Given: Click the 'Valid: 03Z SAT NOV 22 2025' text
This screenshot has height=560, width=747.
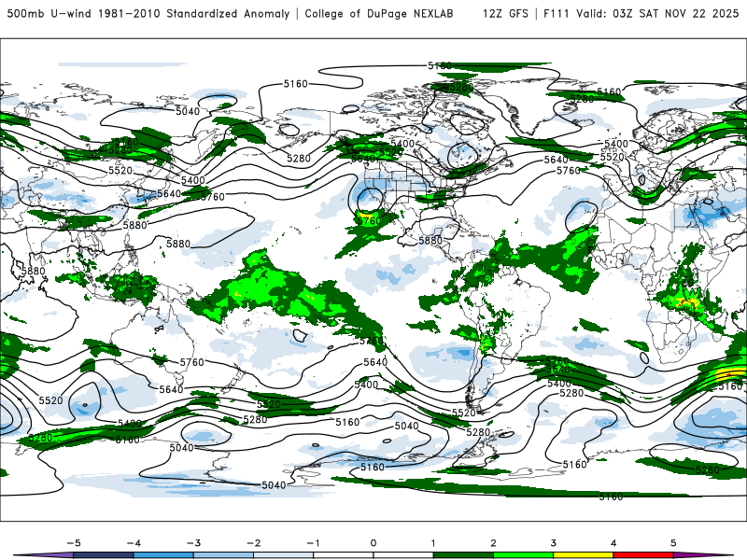Looking at the screenshot, I should click(657, 14).
